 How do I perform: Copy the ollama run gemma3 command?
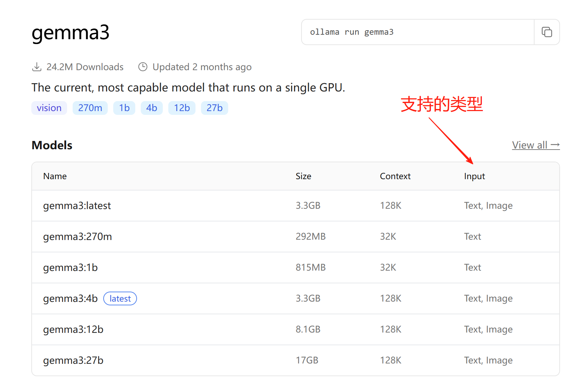click(x=547, y=32)
